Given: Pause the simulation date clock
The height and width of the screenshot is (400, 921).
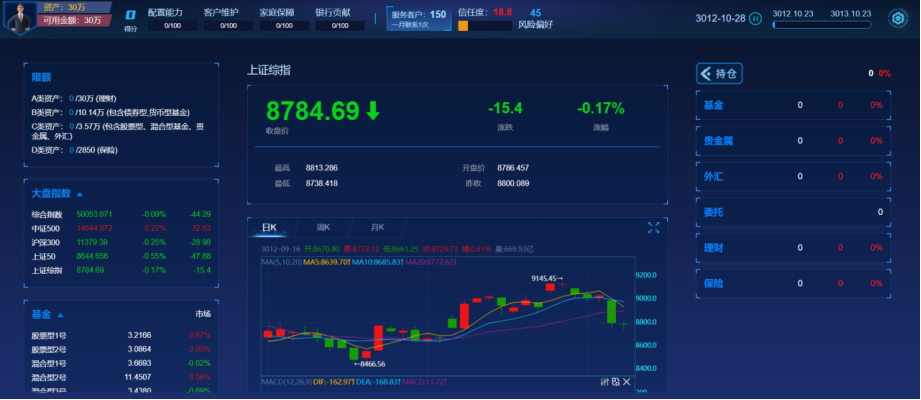Looking at the screenshot, I should click(755, 19).
